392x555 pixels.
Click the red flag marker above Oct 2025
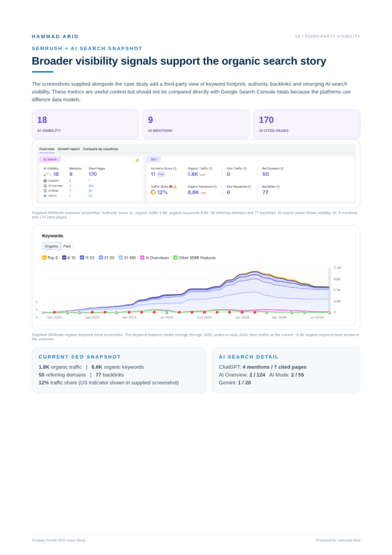coord(204,312)
